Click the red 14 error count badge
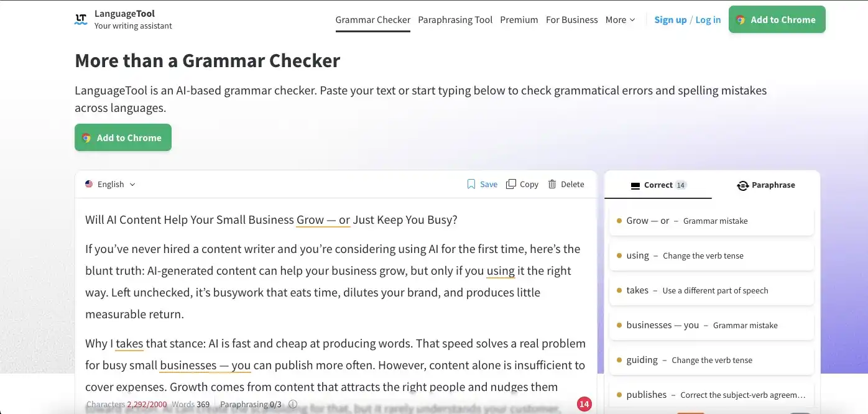Image resolution: width=868 pixels, height=414 pixels. [584, 404]
